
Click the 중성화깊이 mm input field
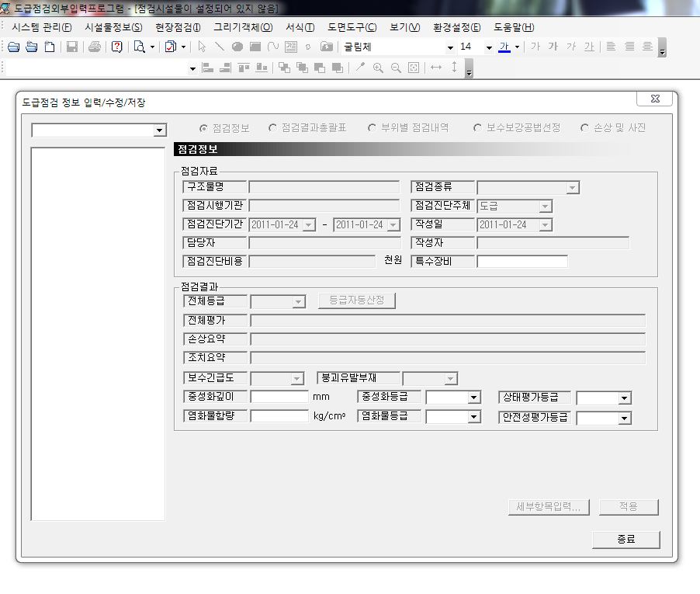coord(279,397)
